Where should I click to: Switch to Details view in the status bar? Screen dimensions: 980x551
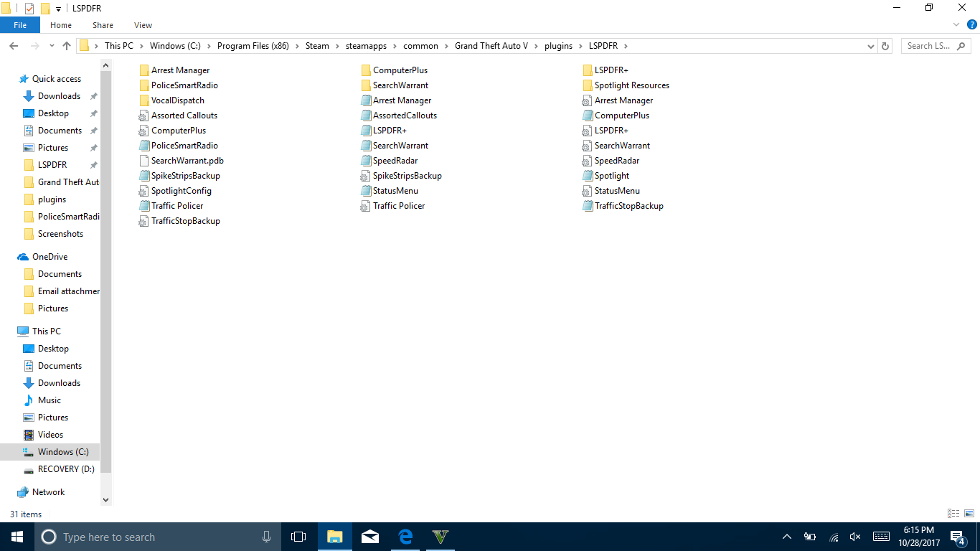click(953, 514)
